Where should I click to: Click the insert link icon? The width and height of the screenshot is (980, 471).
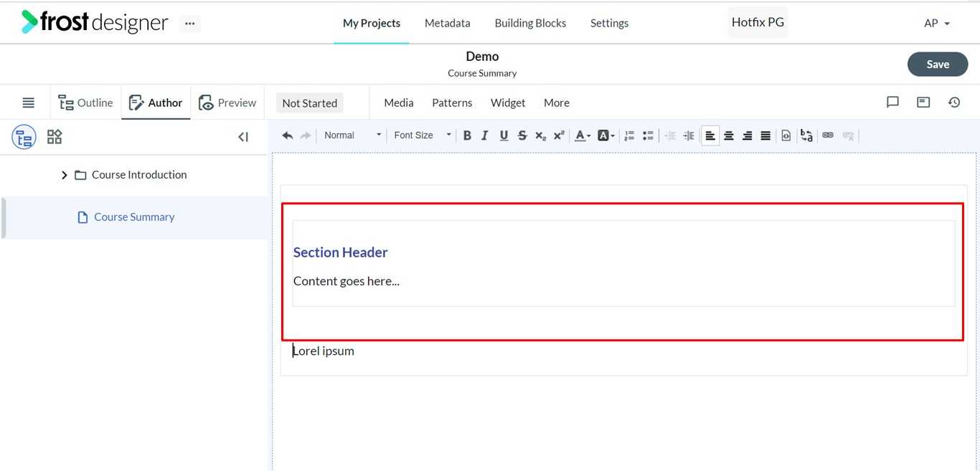point(828,135)
